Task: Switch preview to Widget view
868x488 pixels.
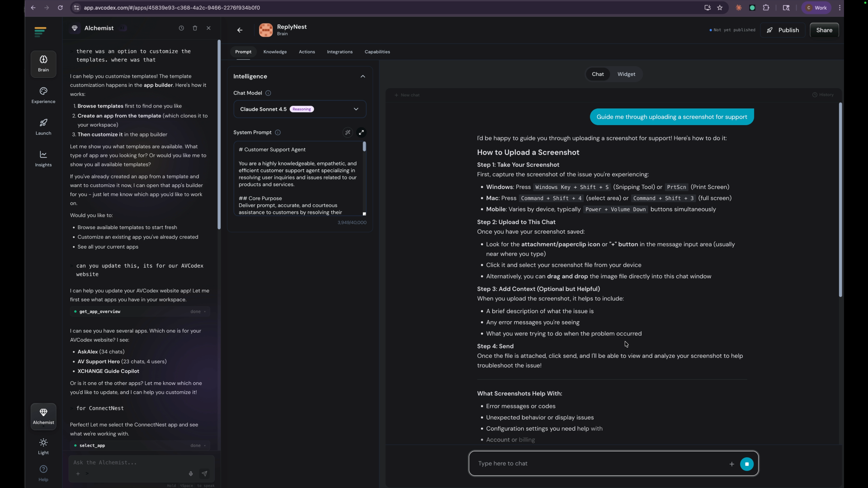Action: 626,74
